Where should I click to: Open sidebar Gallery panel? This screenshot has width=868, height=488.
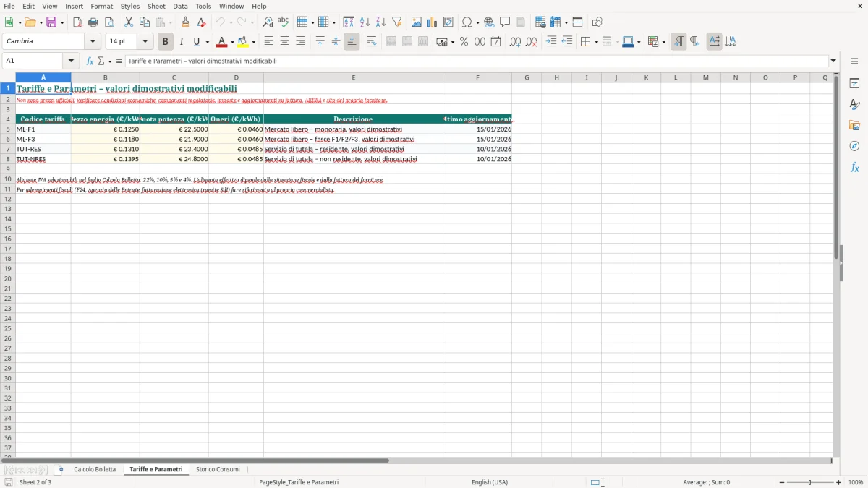(854, 125)
